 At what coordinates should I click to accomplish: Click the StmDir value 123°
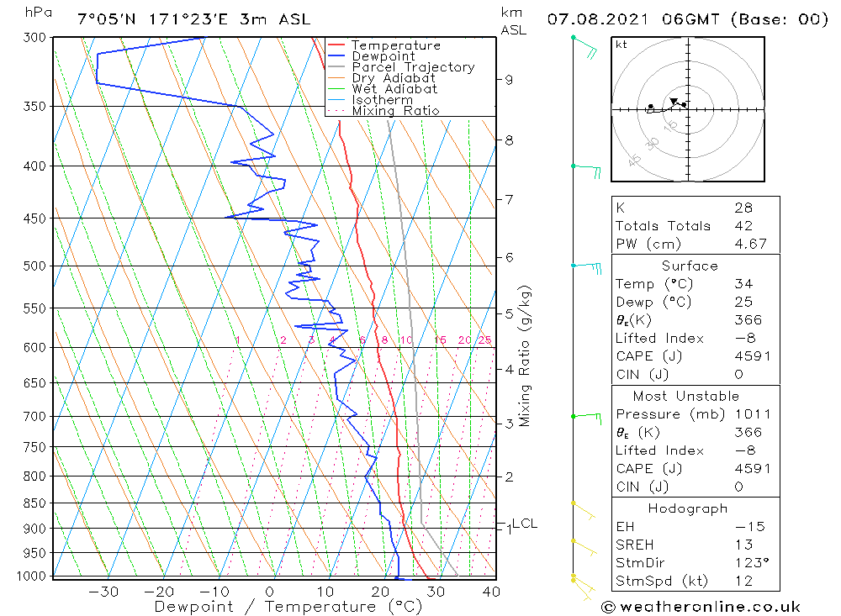tap(751, 563)
